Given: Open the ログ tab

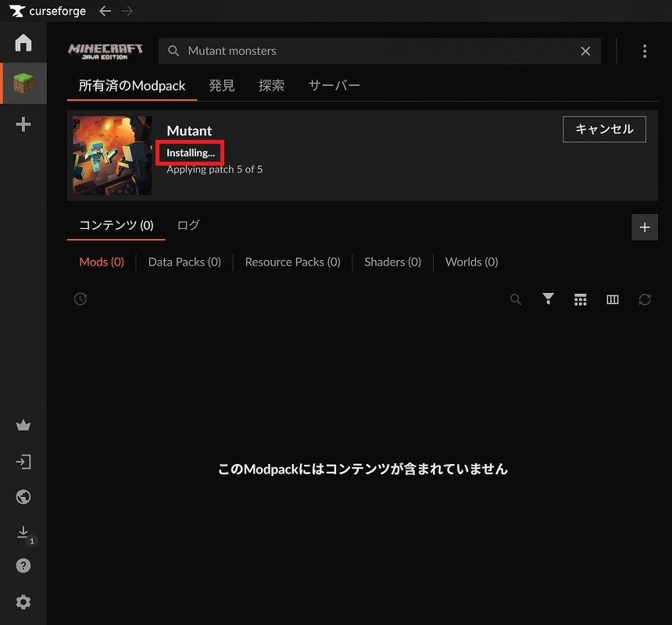Looking at the screenshot, I should coord(188,225).
